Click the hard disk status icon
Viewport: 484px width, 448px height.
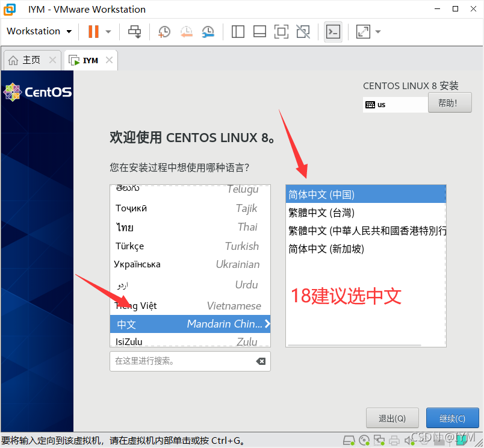tap(349, 440)
